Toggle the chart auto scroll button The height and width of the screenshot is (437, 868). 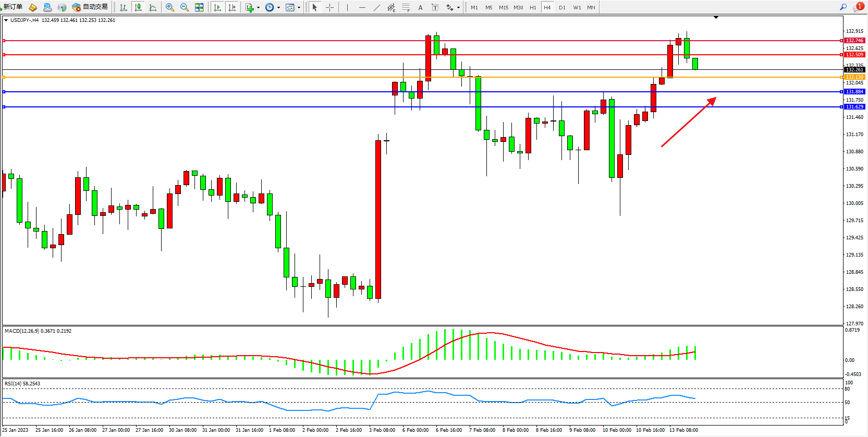(x=217, y=7)
